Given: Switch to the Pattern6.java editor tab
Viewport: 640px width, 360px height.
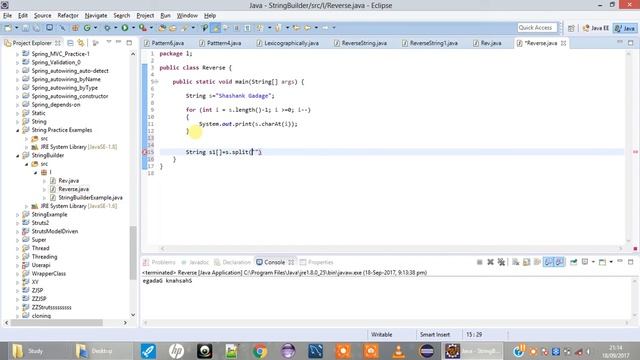Looking at the screenshot, I should (164, 43).
